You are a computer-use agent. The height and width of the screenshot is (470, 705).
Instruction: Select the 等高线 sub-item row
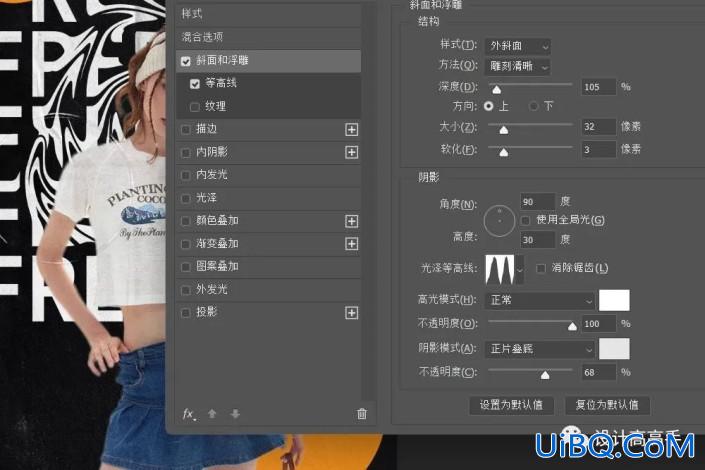(x=269, y=84)
